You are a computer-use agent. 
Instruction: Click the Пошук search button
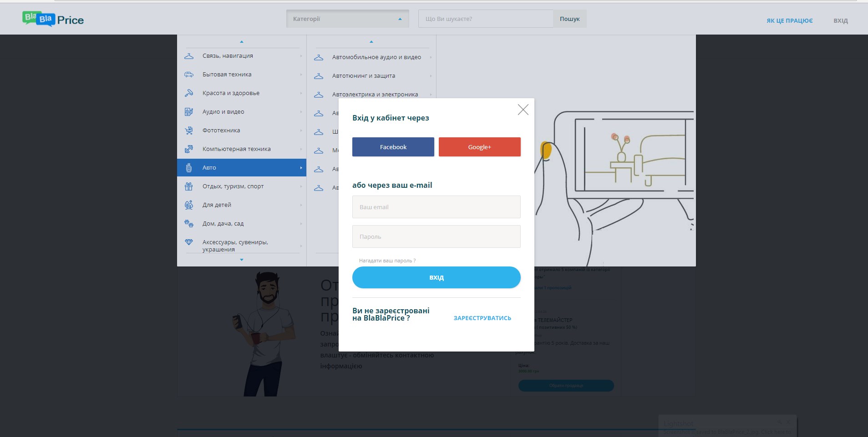[570, 19]
